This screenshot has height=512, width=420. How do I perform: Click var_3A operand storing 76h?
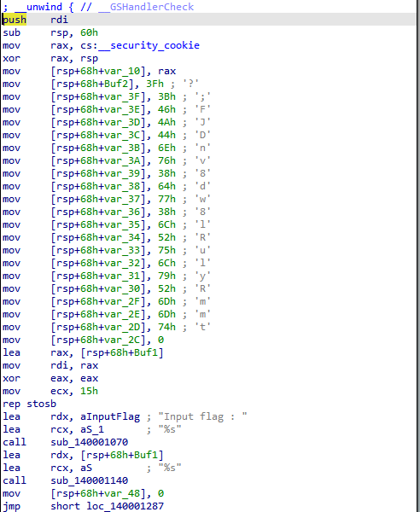click(x=122, y=160)
